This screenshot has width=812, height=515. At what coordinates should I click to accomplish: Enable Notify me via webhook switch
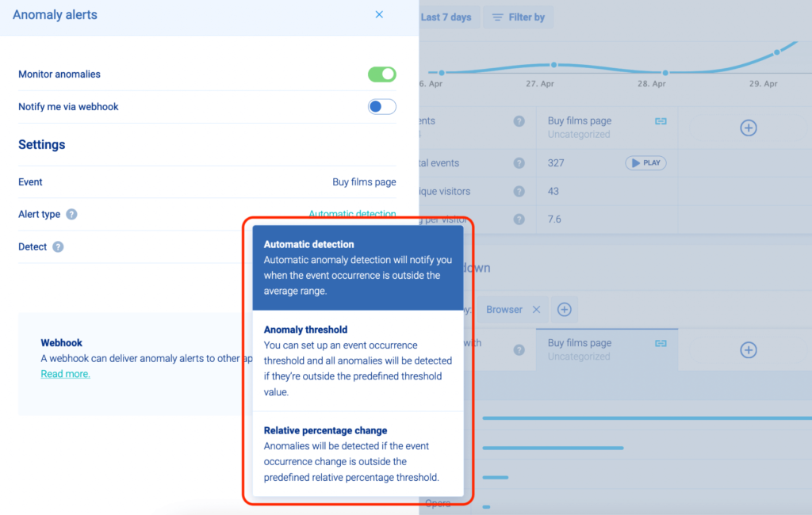coord(382,107)
